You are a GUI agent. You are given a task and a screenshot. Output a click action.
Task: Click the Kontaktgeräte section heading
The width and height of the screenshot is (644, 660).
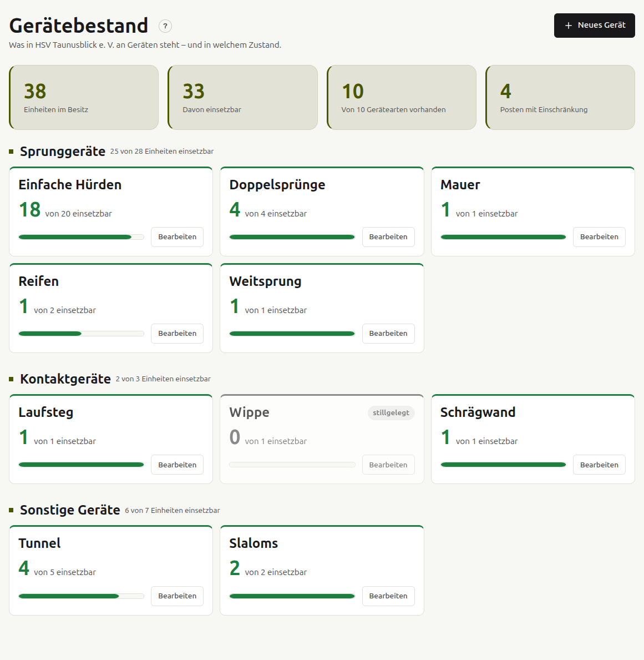tap(65, 379)
